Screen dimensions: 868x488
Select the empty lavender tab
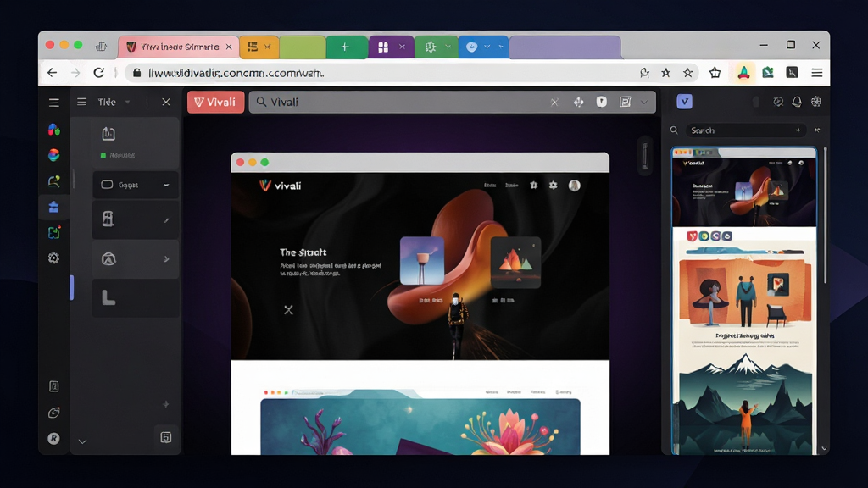pyautogui.click(x=565, y=47)
